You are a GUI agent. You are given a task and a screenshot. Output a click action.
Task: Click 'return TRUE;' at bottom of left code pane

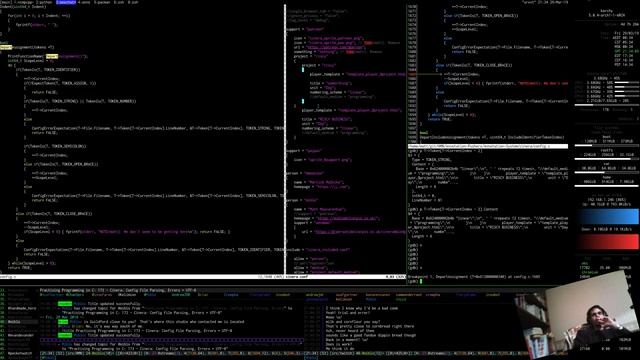click(20, 268)
